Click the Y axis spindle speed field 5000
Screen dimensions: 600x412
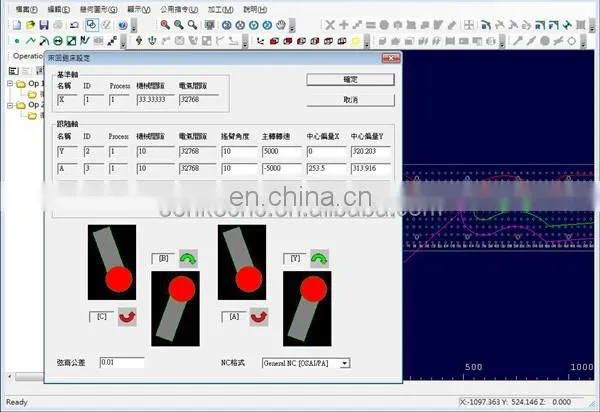tap(282, 151)
